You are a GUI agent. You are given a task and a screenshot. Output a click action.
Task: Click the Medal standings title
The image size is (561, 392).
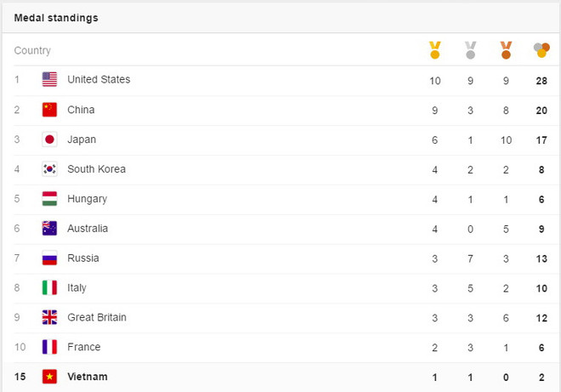click(56, 18)
